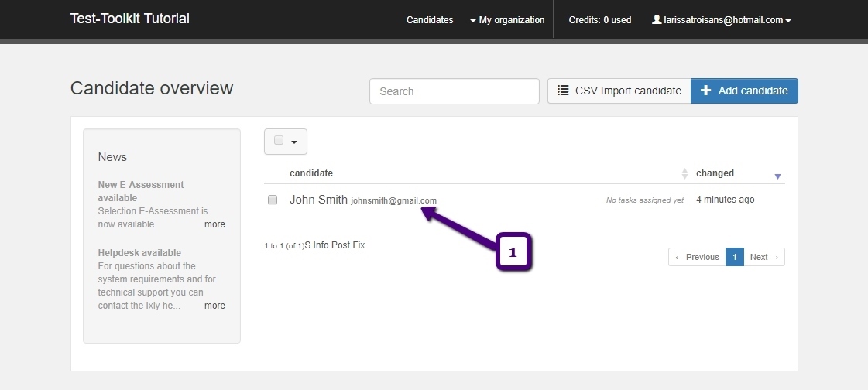Go to Candidates in the top navigation
This screenshot has height=390, width=868.
tap(430, 20)
